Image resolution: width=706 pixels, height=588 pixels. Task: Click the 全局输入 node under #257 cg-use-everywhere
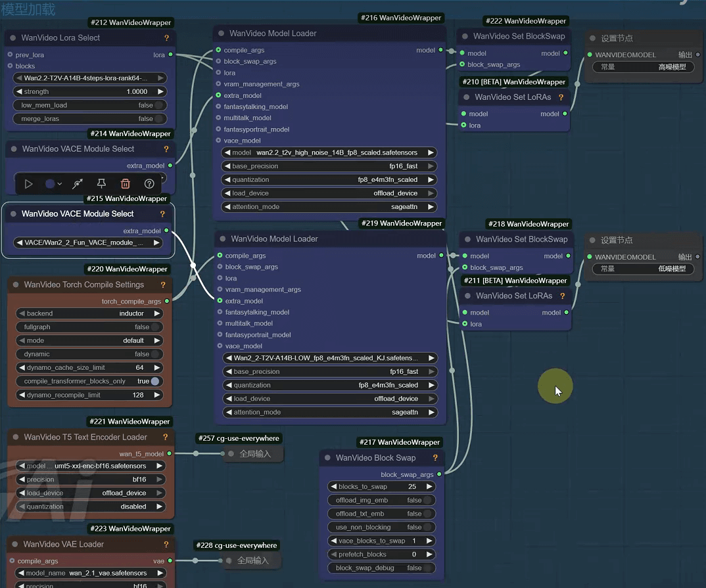tap(254, 454)
